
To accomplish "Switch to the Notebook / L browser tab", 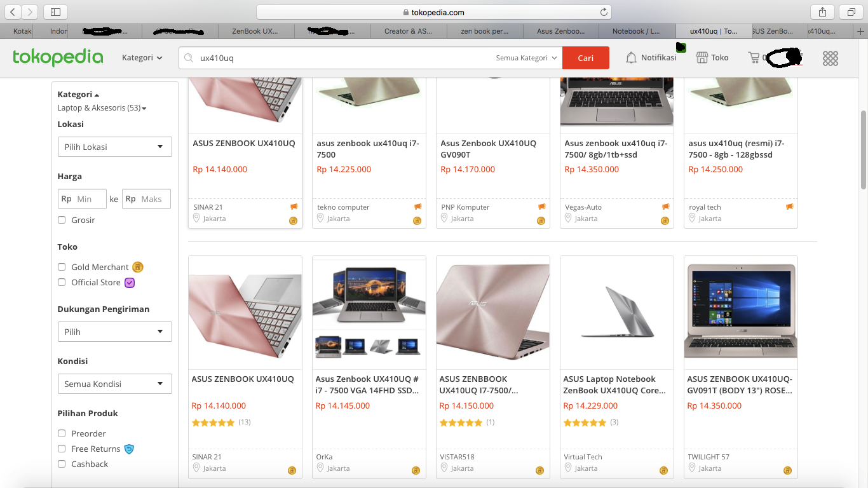I will [637, 31].
